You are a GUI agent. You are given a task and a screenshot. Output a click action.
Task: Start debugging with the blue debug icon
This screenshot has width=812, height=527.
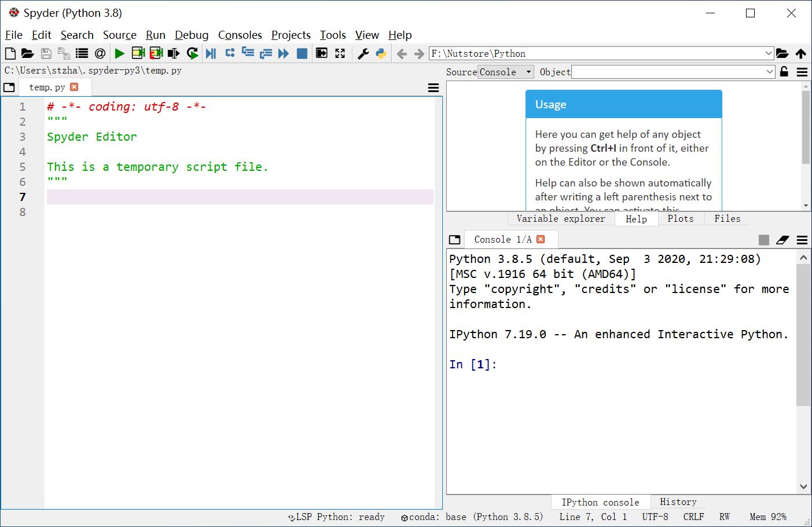click(x=211, y=53)
